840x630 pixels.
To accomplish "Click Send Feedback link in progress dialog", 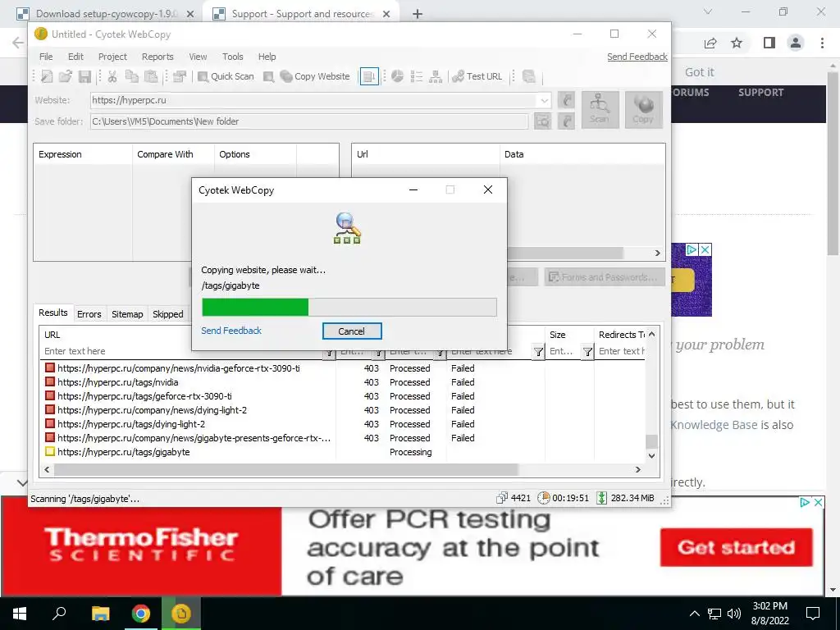I will pyautogui.click(x=231, y=331).
